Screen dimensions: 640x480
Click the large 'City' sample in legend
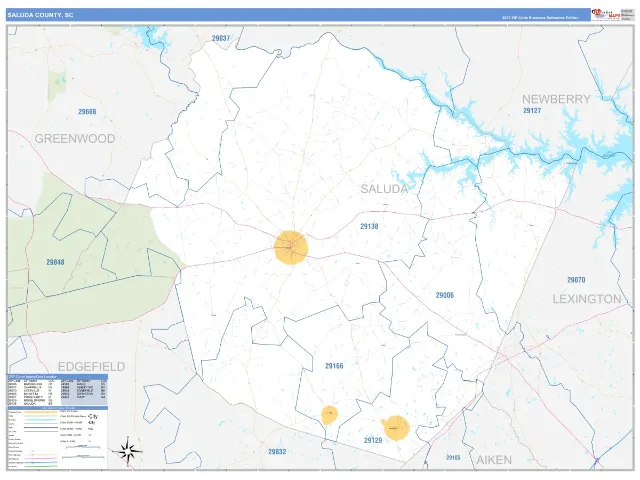93,416
